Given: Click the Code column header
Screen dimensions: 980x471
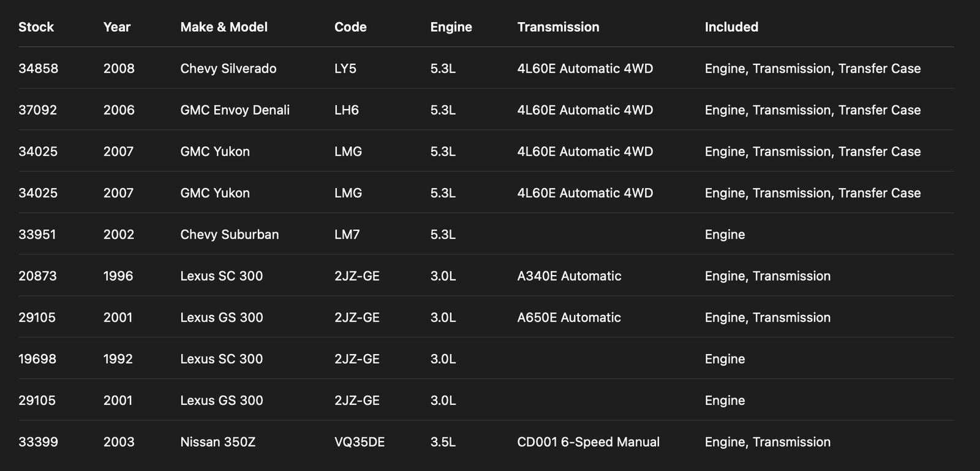Looking at the screenshot, I should [x=350, y=27].
